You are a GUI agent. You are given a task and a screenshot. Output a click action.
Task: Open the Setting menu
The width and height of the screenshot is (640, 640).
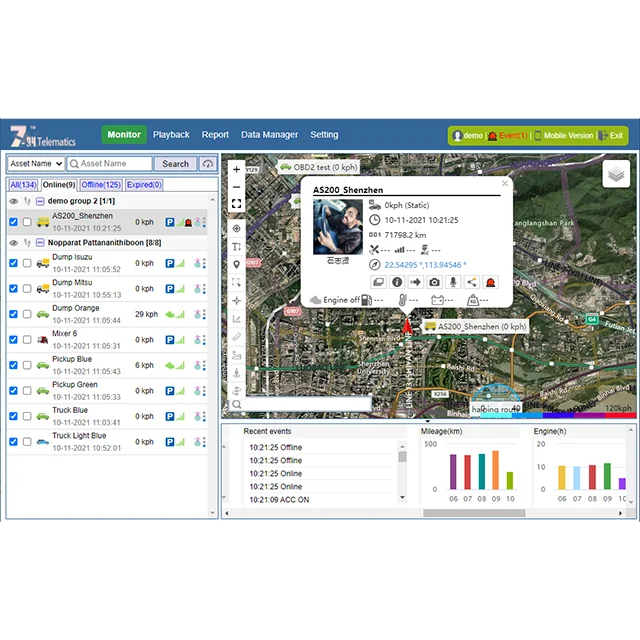point(324,135)
